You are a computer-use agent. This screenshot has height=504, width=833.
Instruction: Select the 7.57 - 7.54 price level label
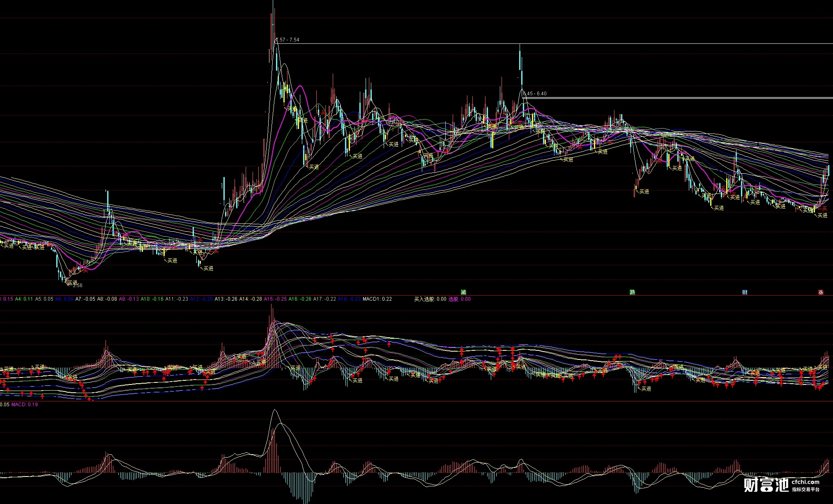click(288, 40)
